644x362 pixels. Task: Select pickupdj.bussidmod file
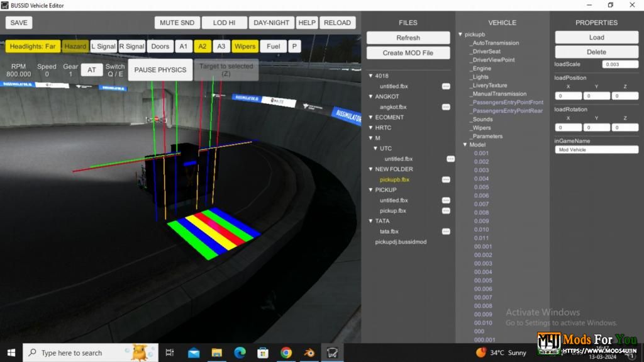401,242
